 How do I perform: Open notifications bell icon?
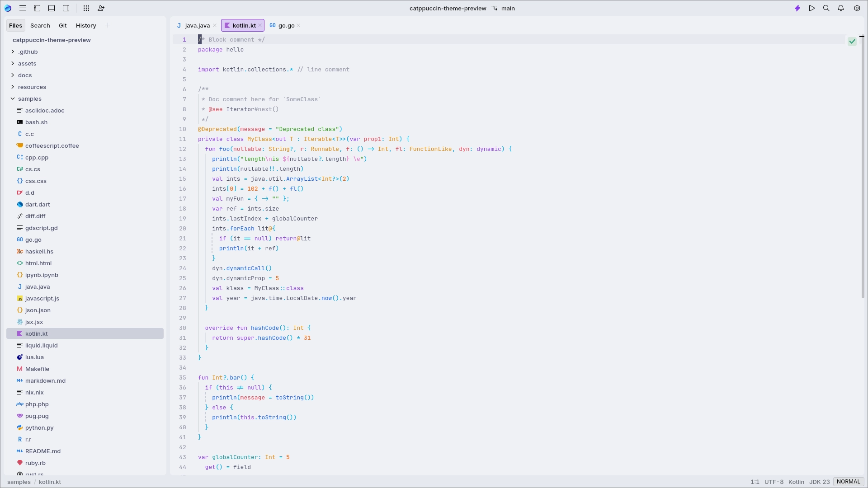pos(841,8)
